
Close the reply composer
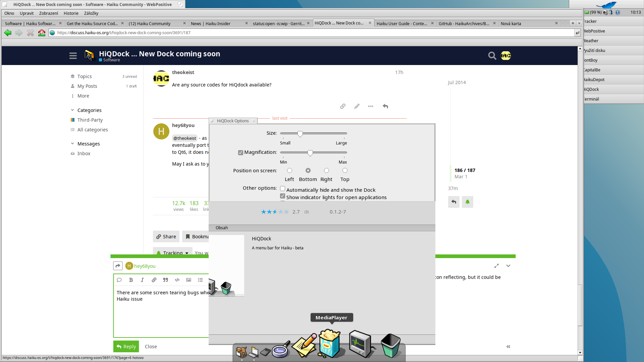(151, 347)
